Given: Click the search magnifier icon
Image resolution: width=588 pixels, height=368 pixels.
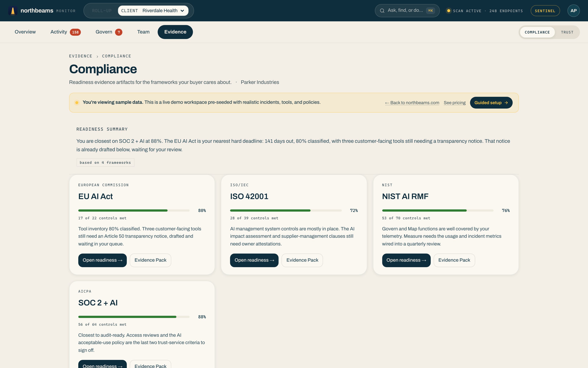Looking at the screenshot, I should click(x=382, y=11).
